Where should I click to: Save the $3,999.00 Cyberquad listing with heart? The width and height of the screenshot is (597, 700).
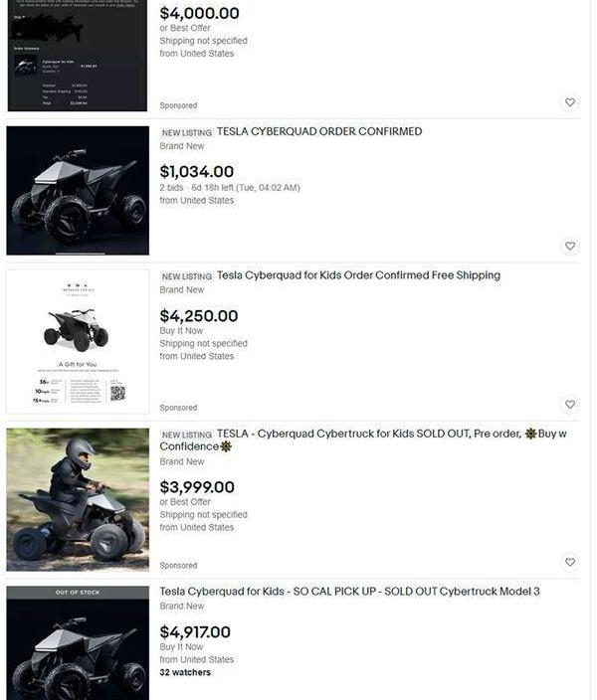point(570,562)
